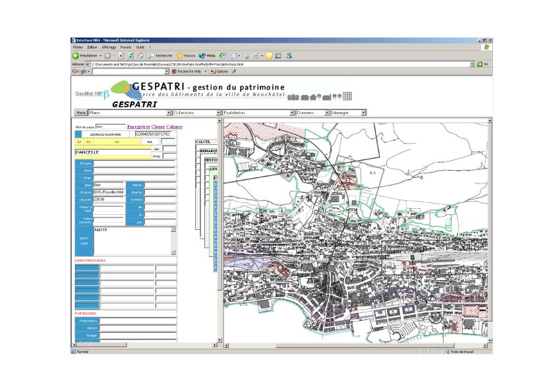
Task: Click the vertical scrollbar of form panel
Action: coord(219,231)
